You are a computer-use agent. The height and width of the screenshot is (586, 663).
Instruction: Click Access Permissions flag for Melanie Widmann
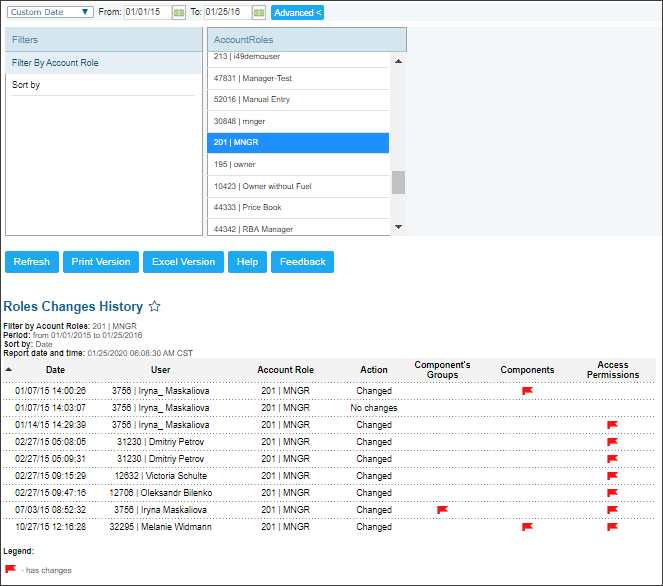pos(612,527)
